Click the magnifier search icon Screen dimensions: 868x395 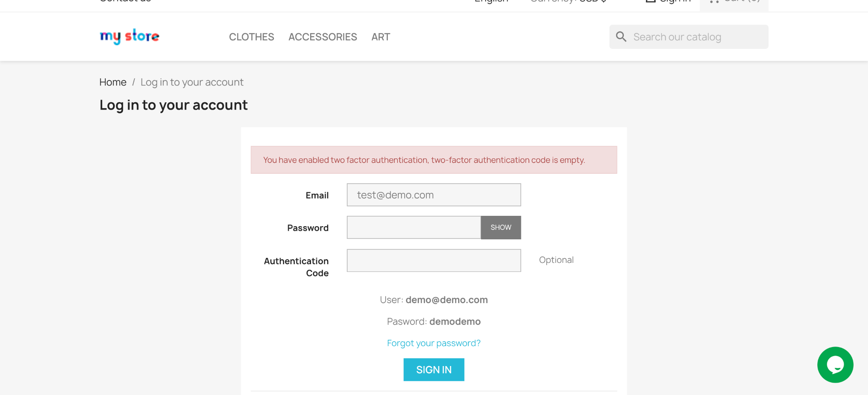pyautogui.click(x=621, y=37)
